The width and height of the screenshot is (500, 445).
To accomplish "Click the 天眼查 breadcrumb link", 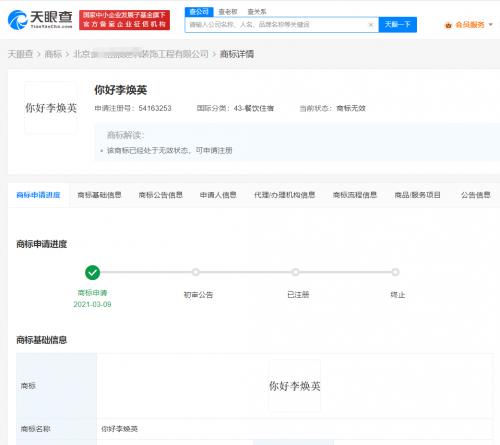I will coord(20,54).
